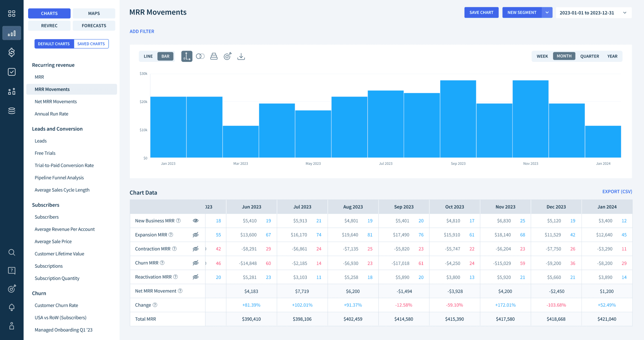Show Churn MRR via crossed eye icon
This screenshot has height=340, width=644.
click(195, 263)
